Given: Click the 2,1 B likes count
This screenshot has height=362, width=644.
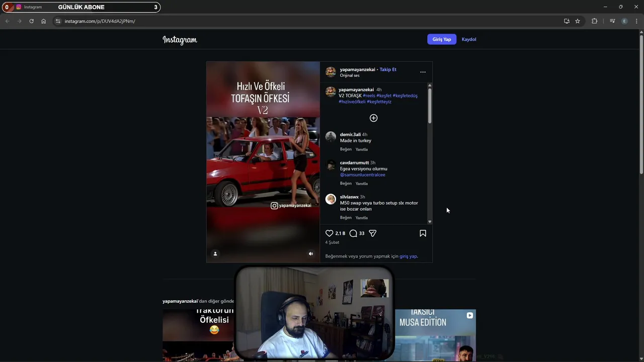Looking at the screenshot, I should (340, 233).
